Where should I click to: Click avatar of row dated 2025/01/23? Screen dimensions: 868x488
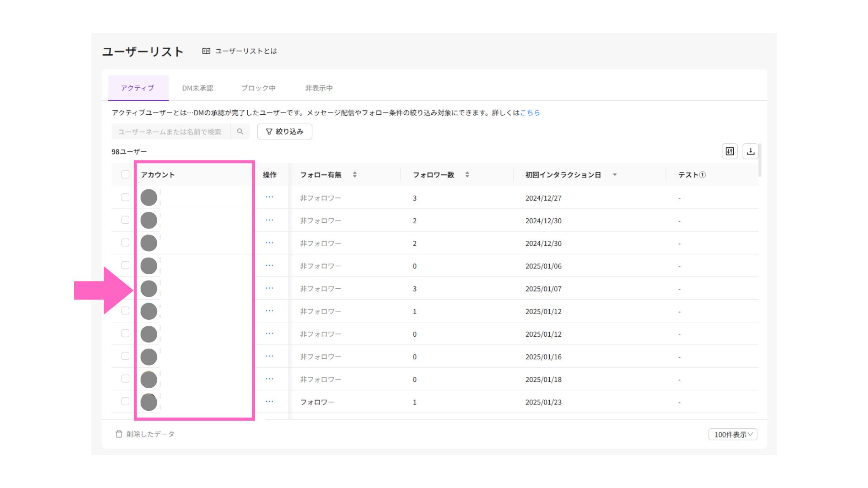(x=149, y=402)
